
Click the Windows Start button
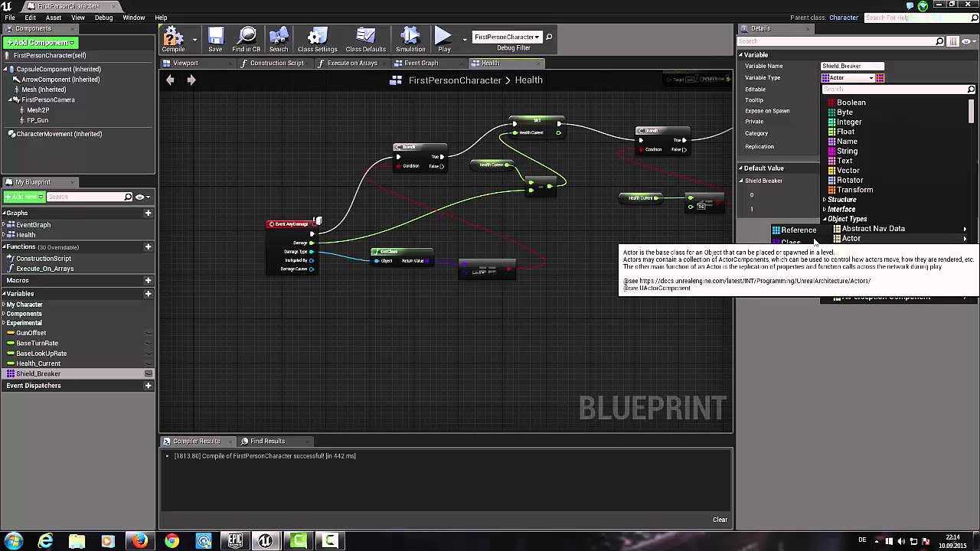coord(13,541)
